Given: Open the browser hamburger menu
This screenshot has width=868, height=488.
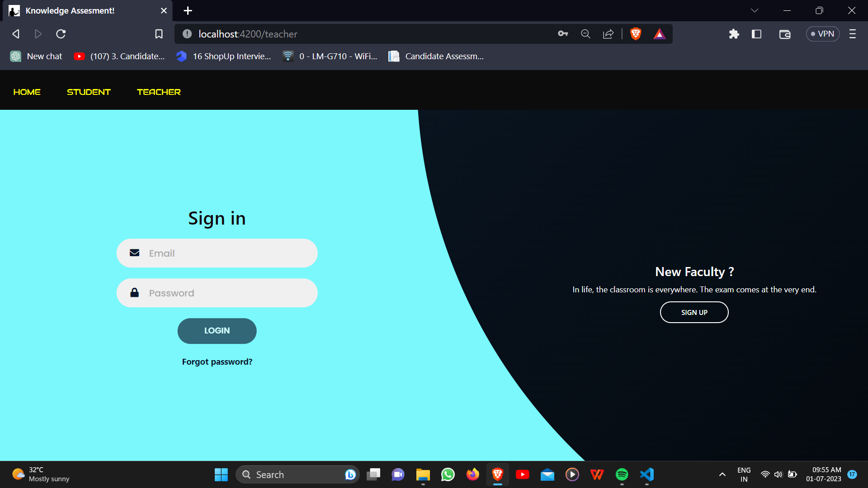Looking at the screenshot, I should point(853,33).
